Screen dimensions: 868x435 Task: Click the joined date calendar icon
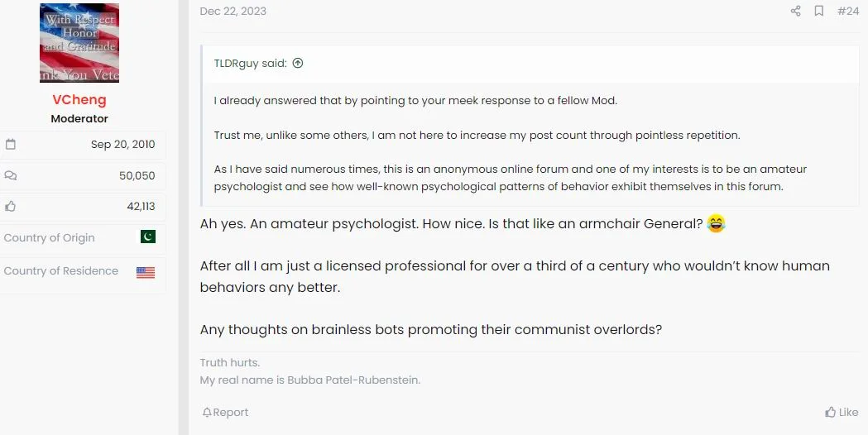pyautogui.click(x=11, y=145)
